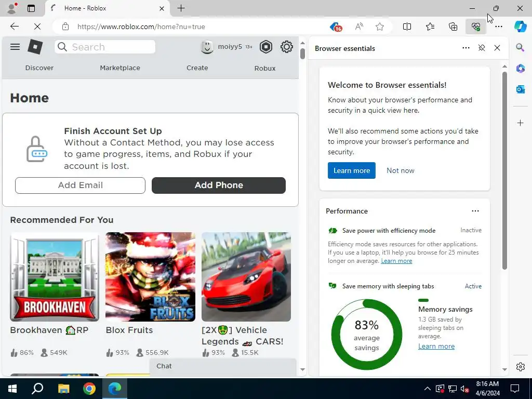Image resolution: width=532 pixels, height=399 pixels.
Task: Toggle Browser essentials heart icon
Action: point(476,26)
